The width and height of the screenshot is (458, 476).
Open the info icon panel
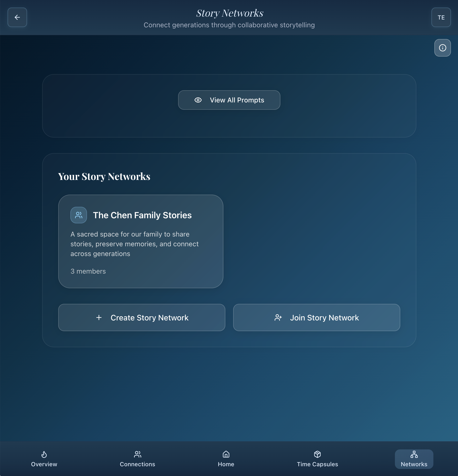point(442,48)
